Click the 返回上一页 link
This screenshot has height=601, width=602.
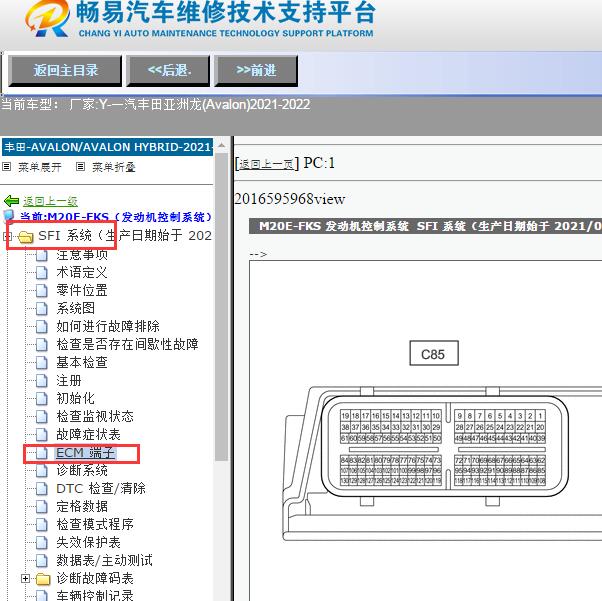pyautogui.click(x=266, y=164)
